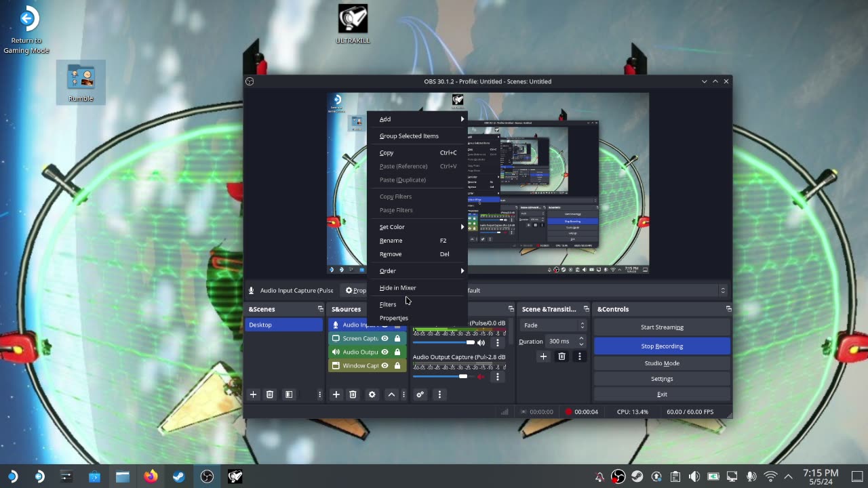
Task: Toggle the lock on the Audio Output Capture source
Action: click(x=397, y=352)
